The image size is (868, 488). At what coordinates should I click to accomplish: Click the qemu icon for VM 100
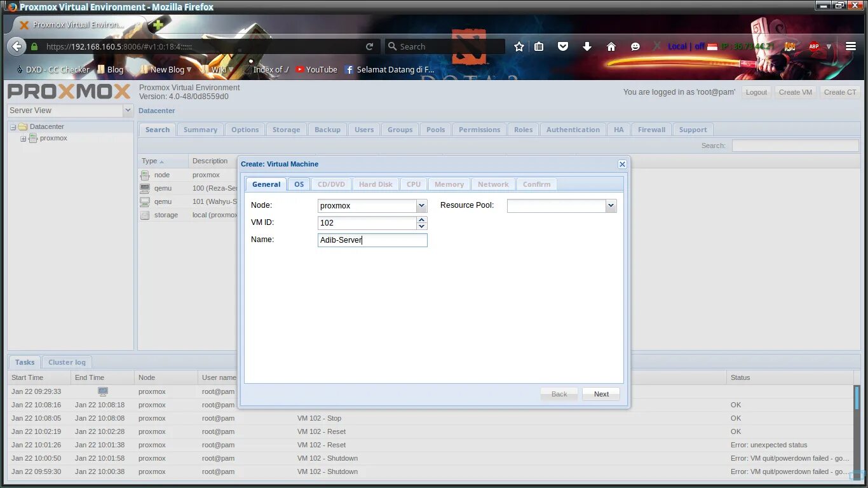tap(145, 188)
